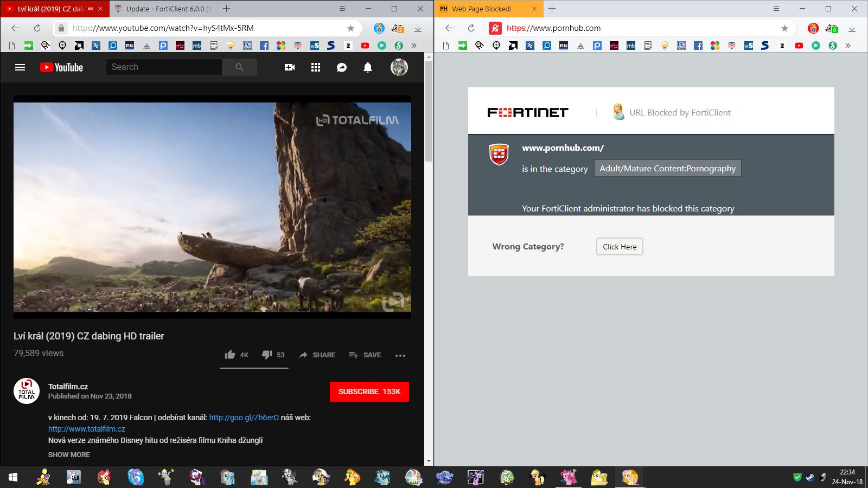The image size is (868, 488).
Task: Open YouTube bookmark in the YouTube window
Action: [365, 46]
